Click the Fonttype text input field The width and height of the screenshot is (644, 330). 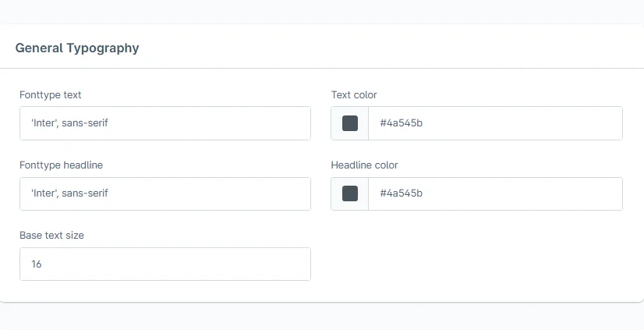pos(165,123)
